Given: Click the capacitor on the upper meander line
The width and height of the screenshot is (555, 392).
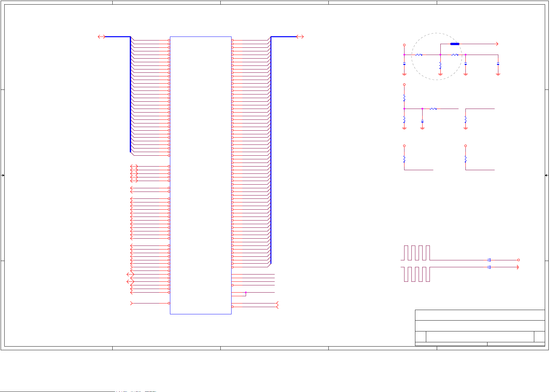Looking at the screenshot, I should coord(489,260).
